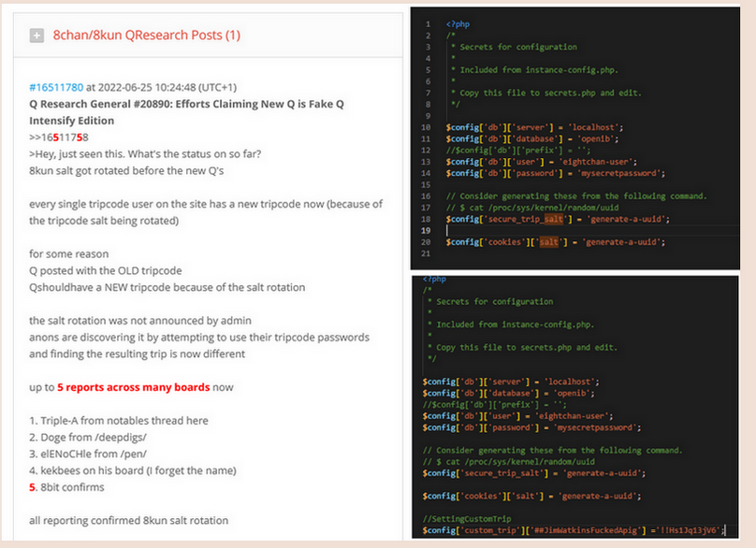Click 'Secrets for configuration' comment in top editor
Viewport: 756px width, 548px height.
tap(518, 47)
